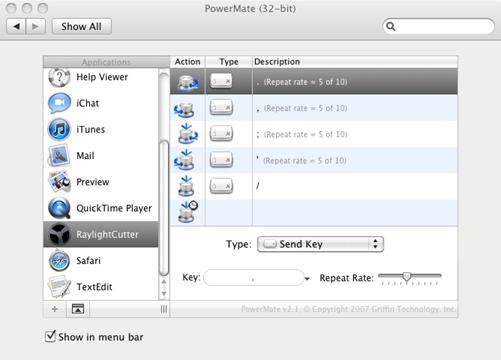Select the iChat application icon

tap(59, 103)
